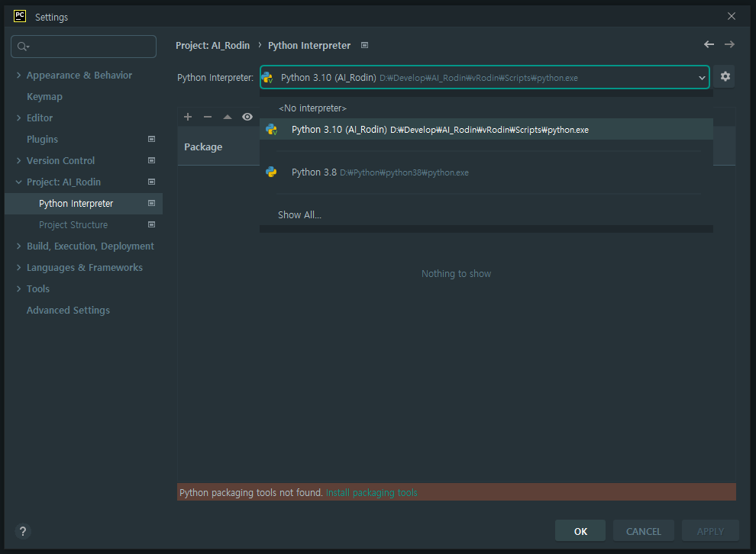Click the CANCEL button
Viewport: 756px width, 554px height.
643,531
